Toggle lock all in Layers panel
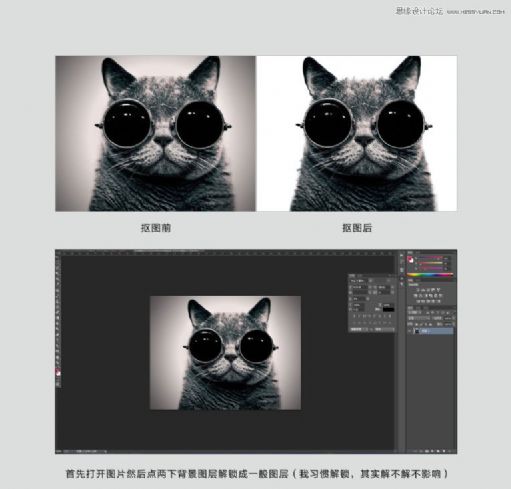 (x=430, y=324)
